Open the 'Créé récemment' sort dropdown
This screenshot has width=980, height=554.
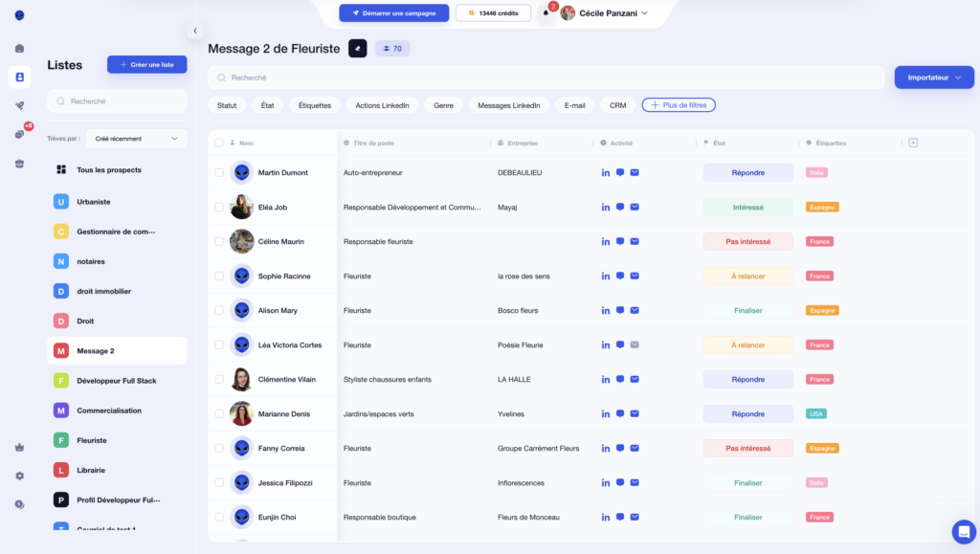[x=135, y=138]
